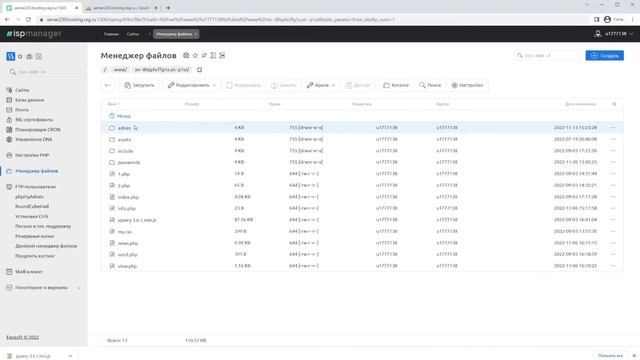Open SSL-сертификаты in the sidebar
640x360 pixels.
(34, 120)
